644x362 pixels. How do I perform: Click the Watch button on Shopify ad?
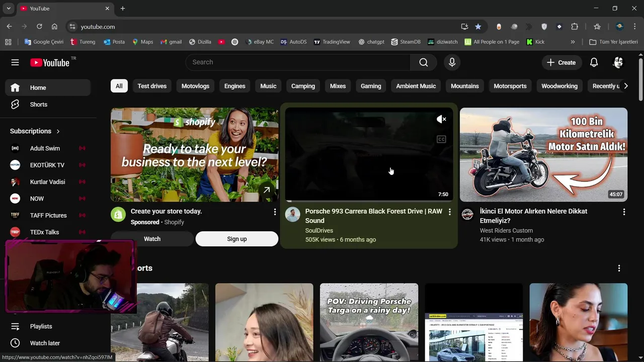(x=152, y=239)
